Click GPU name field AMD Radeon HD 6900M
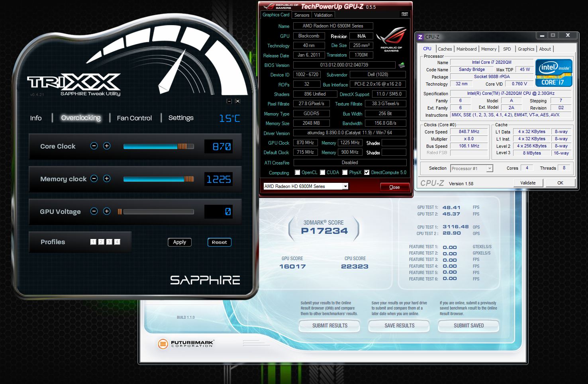The image size is (588, 384). click(333, 25)
